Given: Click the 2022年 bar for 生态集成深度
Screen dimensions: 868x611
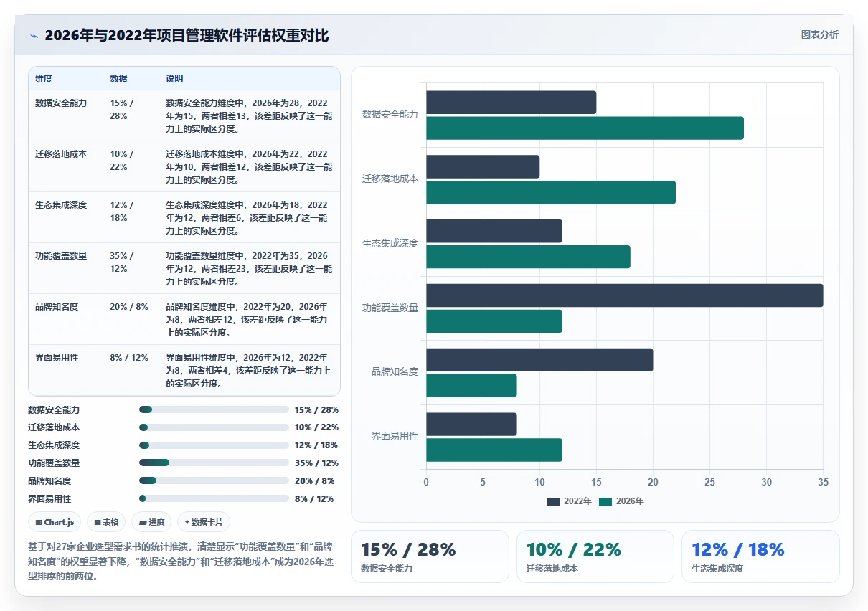Looking at the screenshot, I should coord(494,231).
